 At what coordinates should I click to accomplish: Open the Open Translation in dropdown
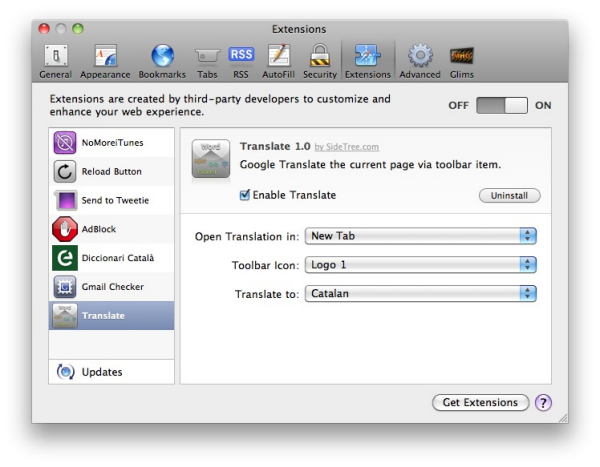[x=421, y=236]
